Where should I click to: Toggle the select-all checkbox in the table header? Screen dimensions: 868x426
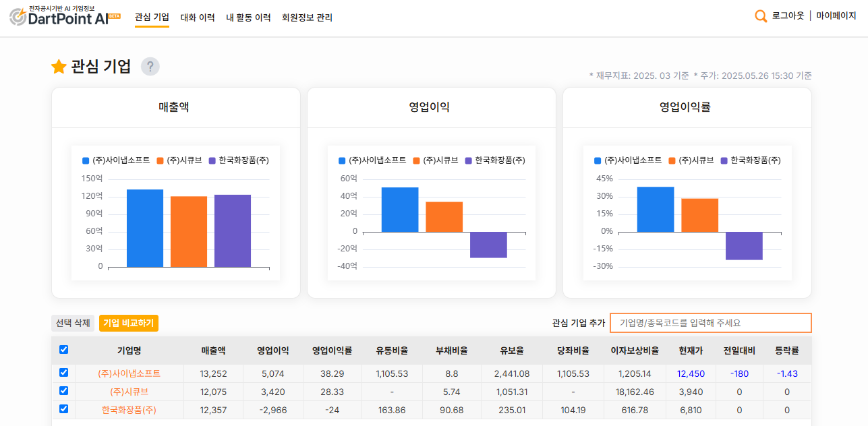click(x=63, y=349)
